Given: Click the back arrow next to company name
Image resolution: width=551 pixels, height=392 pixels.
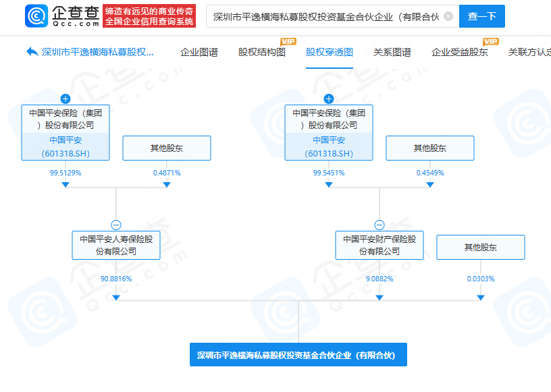Looking at the screenshot, I should (32, 52).
